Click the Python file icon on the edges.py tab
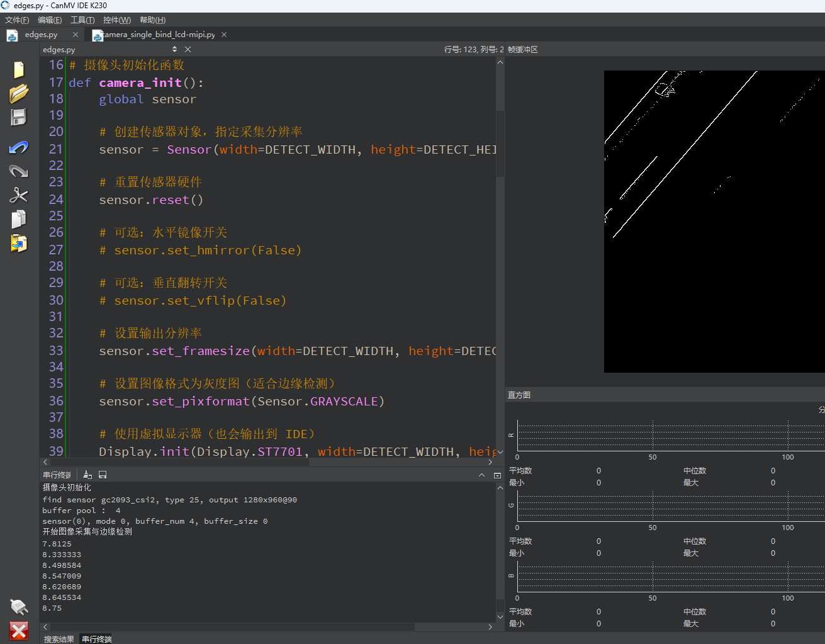This screenshot has width=825, height=644. [x=12, y=35]
